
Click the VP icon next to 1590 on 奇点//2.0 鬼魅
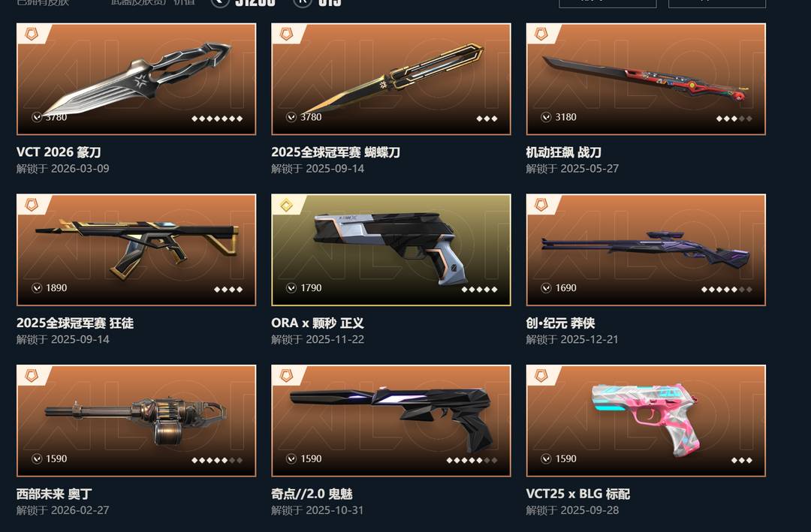pyautogui.click(x=291, y=459)
